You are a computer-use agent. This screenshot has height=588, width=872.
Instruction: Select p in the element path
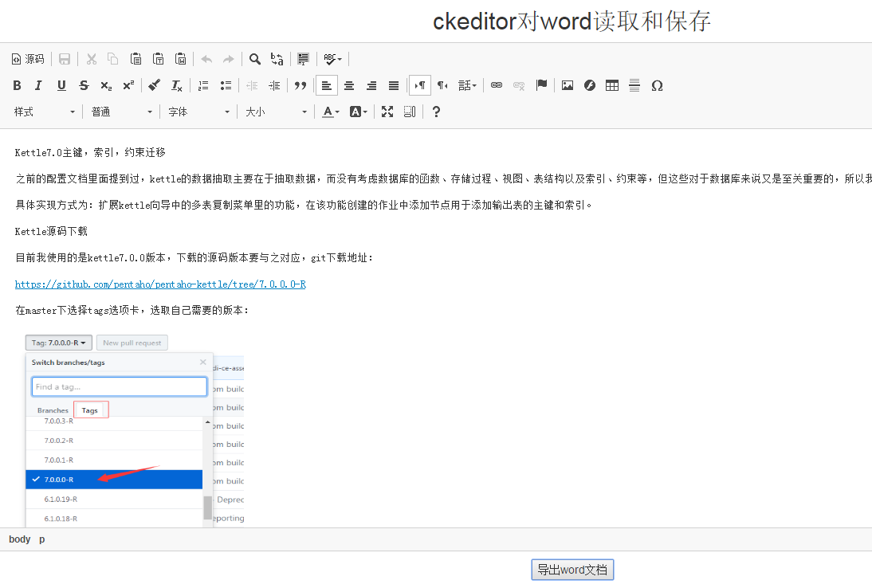tap(41, 539)
